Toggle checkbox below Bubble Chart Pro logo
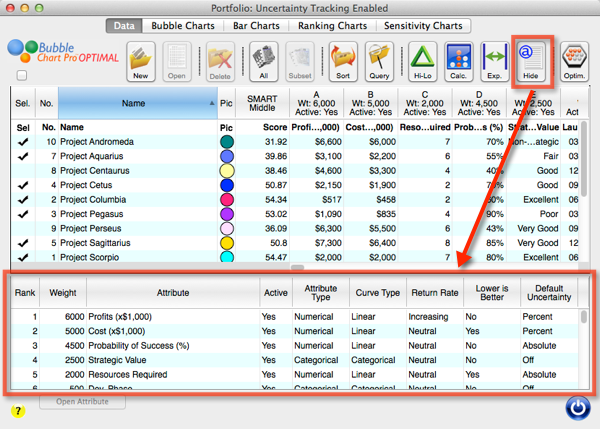 (20, 75)
